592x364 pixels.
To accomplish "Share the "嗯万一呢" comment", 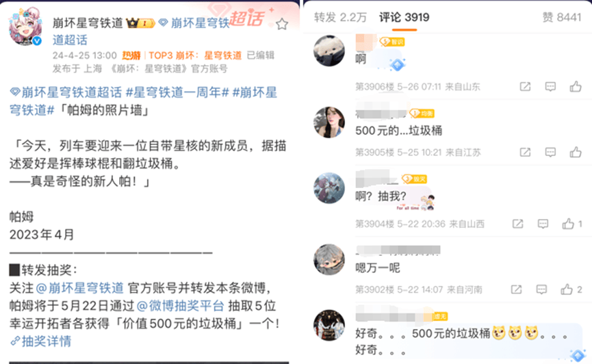I will 516,289.
